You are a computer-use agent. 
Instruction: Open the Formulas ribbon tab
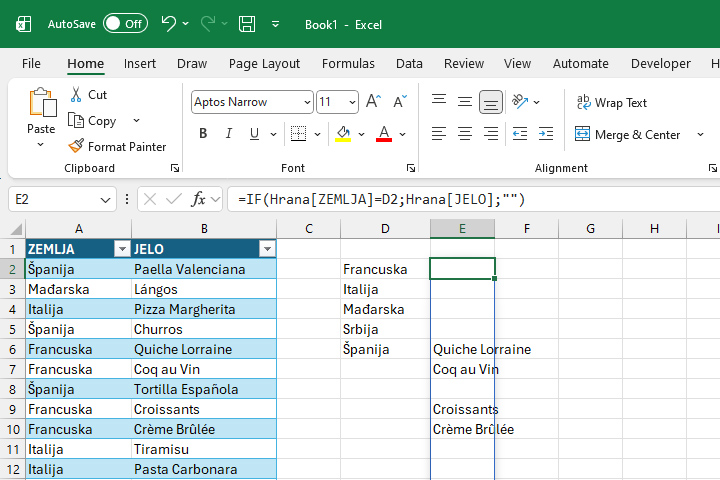348,63
